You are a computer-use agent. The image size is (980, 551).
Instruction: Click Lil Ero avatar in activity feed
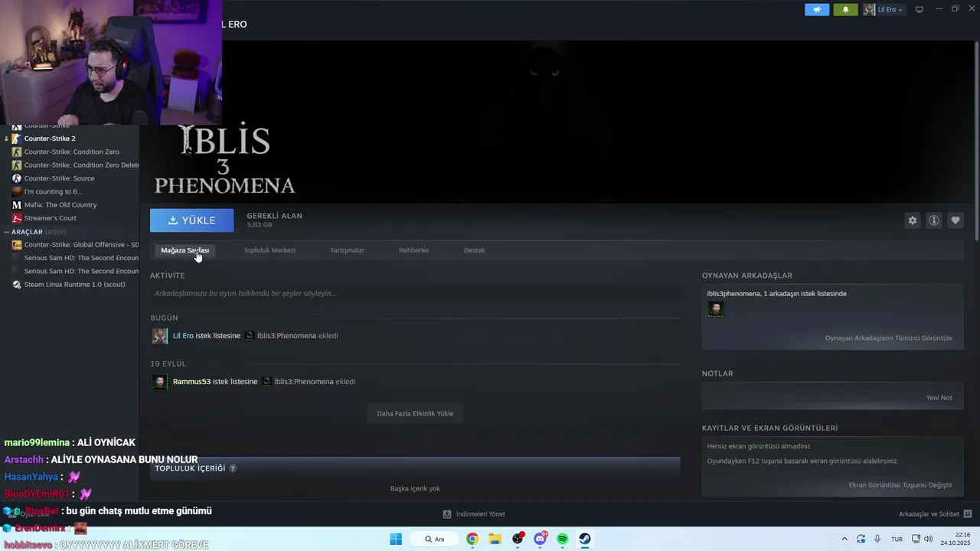point(159,336)
